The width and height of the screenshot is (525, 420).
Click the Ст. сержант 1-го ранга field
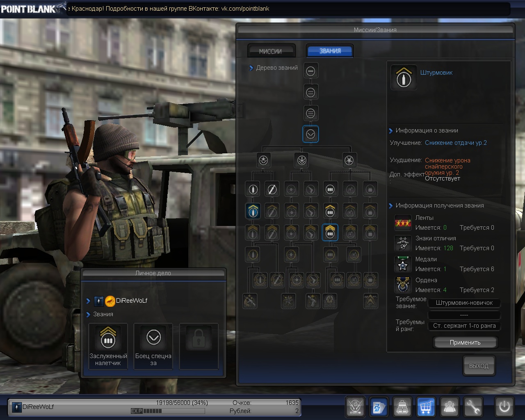[x=464, y=326]
